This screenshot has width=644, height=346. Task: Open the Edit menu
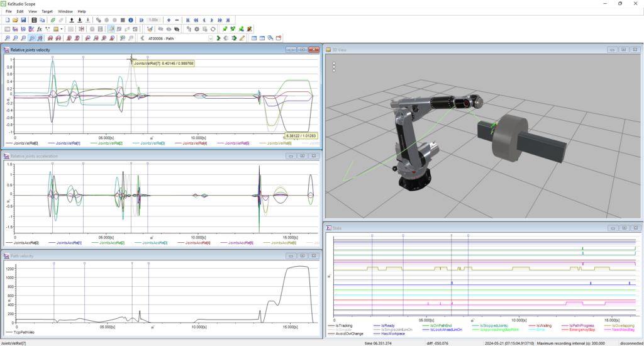click(x=20, y=11)
